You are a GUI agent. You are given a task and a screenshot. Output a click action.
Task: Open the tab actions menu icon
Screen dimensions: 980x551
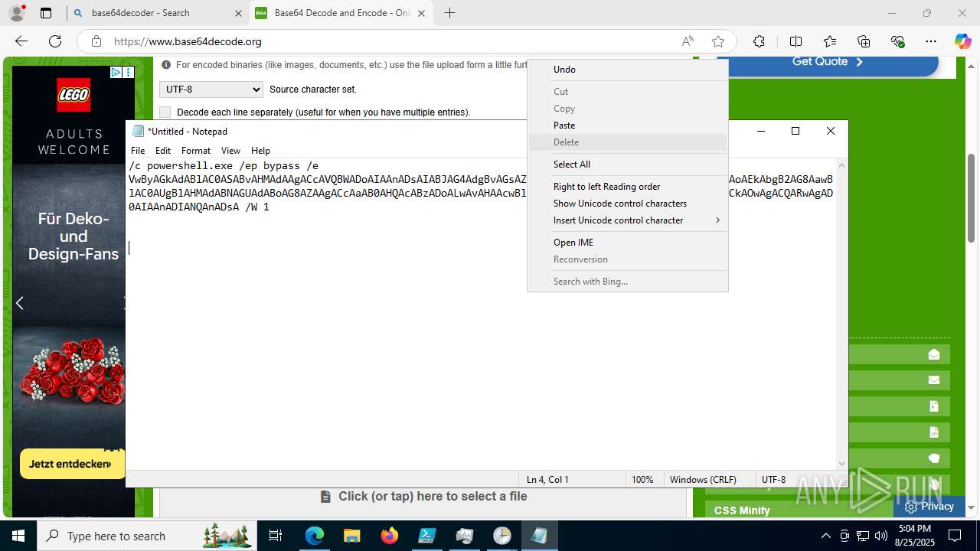click(46, 13)
